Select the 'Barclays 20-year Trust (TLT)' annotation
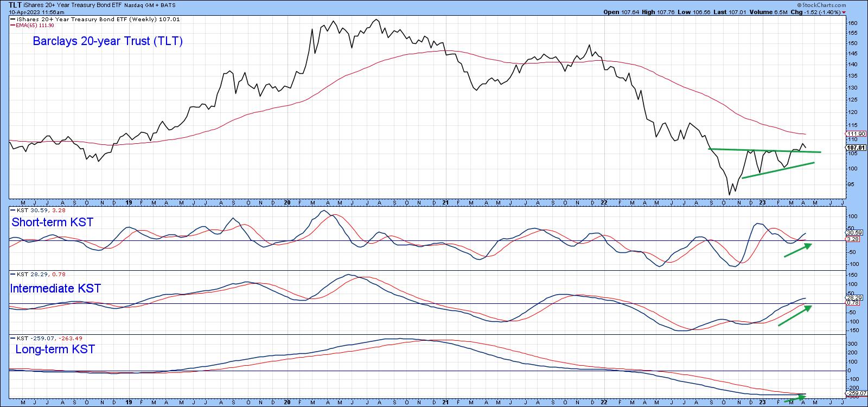Image resolution: width=868 pixels, height=407 pixels. point(108,41)
